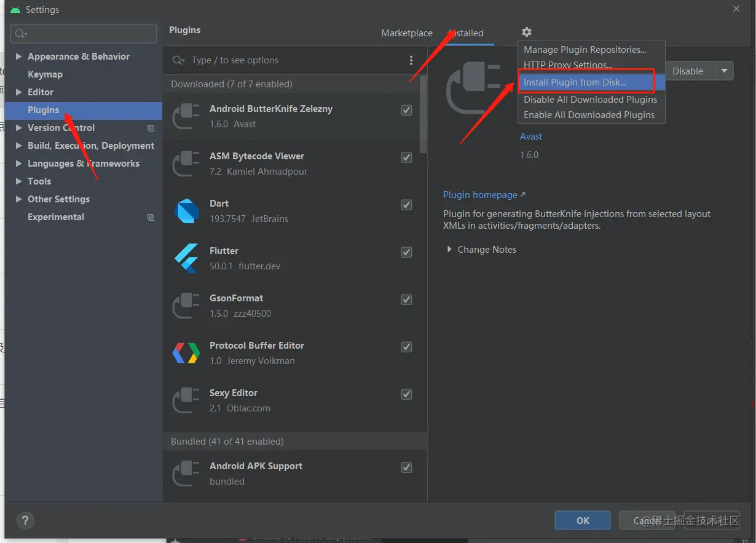Focus the settings search field
The height and width of the screenshot is (543, 756).
84,34
